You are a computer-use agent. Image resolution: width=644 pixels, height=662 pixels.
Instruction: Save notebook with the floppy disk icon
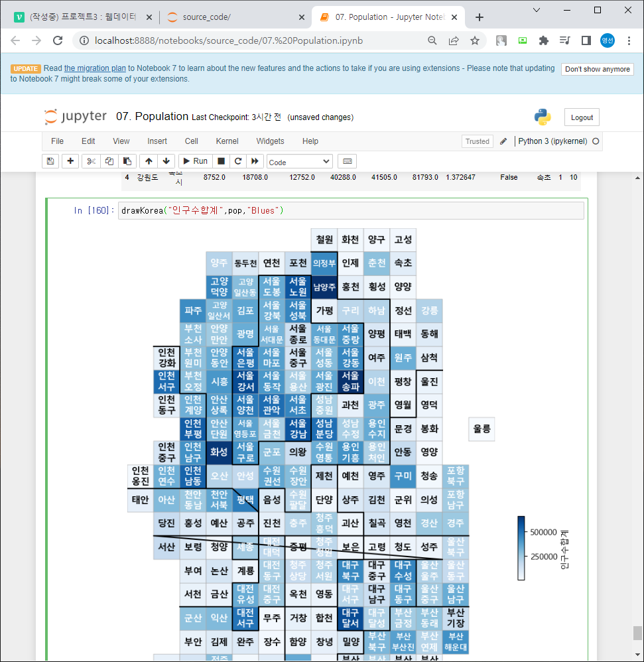tap(50, 161)
